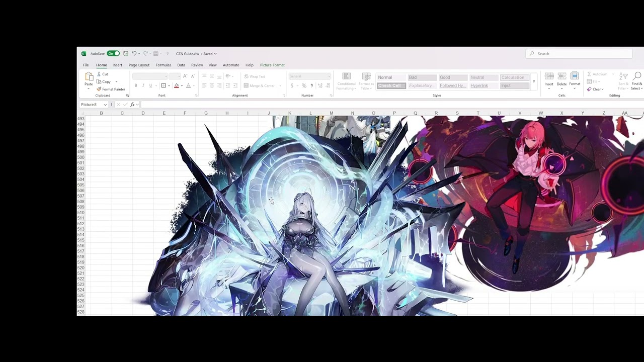
Task: Open the CZN Guide.xlsx file name dropdown
Action: click(x=196, y=54)
